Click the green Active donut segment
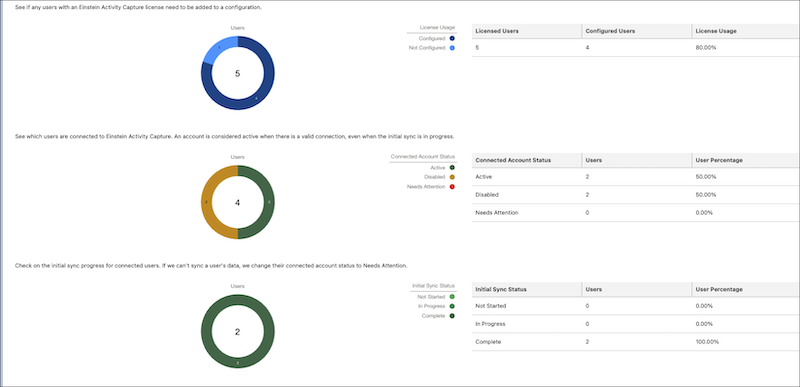800x387 pixels. tap(269, 202)
